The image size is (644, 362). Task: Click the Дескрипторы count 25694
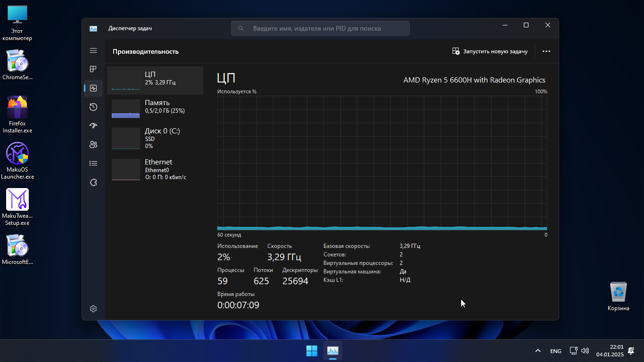point(295,281)
